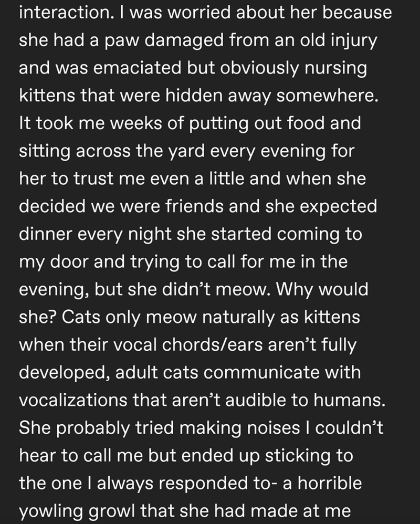Click the word "kittens" before "that were hidden"

[x=47, y=96]
